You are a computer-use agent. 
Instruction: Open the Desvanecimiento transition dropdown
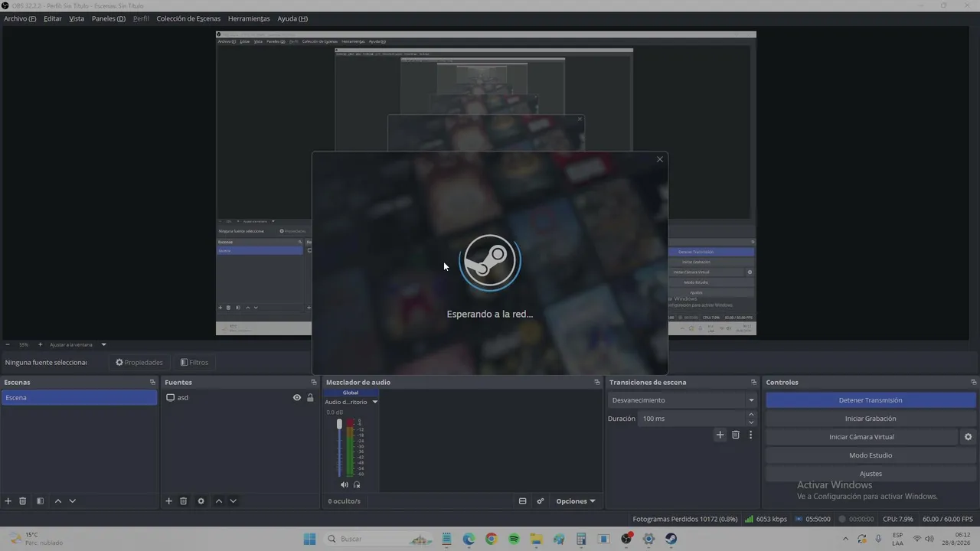point(681,400)
